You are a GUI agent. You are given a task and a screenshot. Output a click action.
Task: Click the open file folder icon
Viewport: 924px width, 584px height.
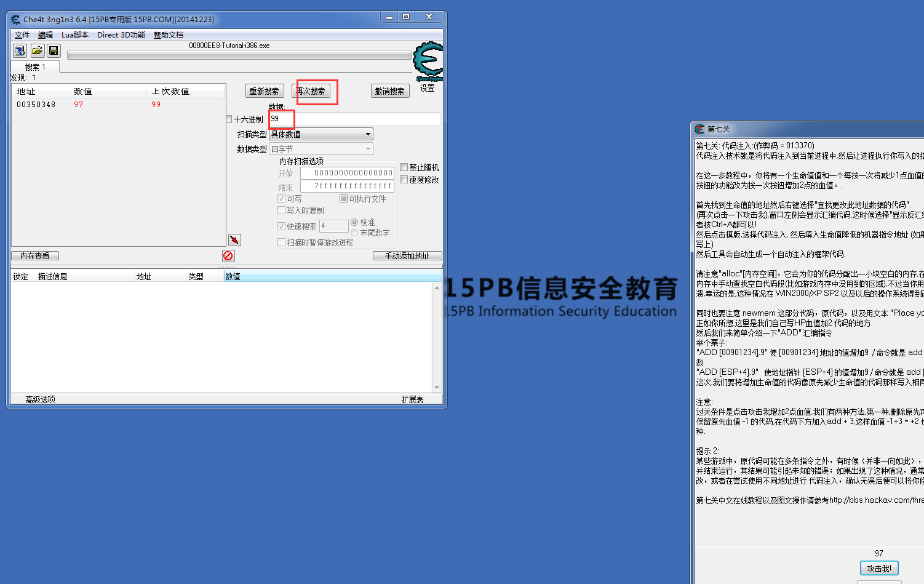(37, 50)
